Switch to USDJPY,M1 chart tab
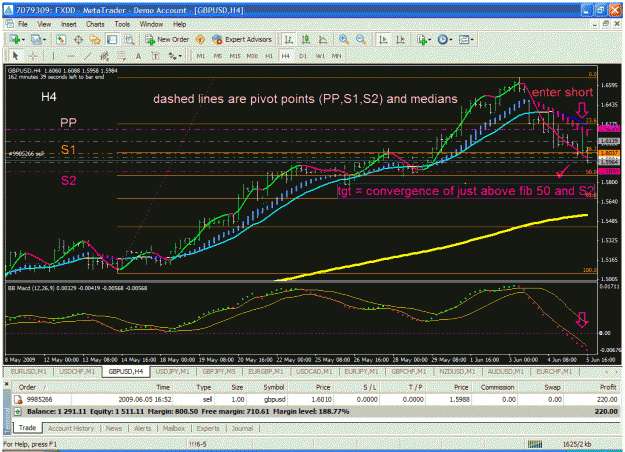Viewport: 625px width, 452px height. [x=172, y=371]
